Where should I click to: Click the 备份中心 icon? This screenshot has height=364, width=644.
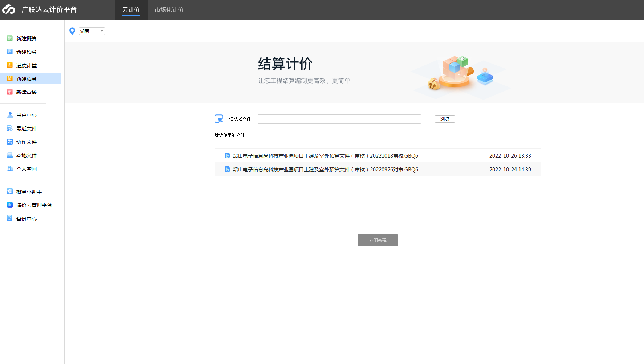tap(10, 218)
